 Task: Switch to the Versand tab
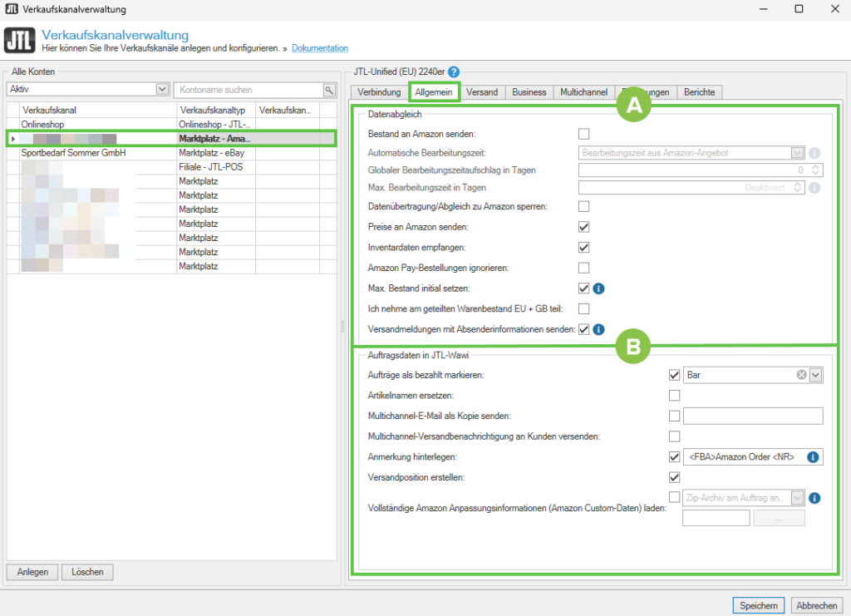(481, 92)
